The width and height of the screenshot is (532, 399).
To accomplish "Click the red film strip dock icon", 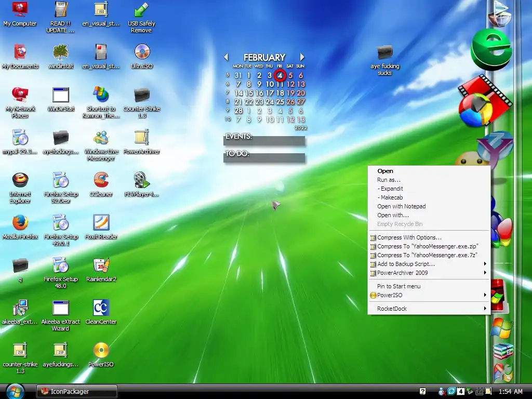I will point(485,100).
